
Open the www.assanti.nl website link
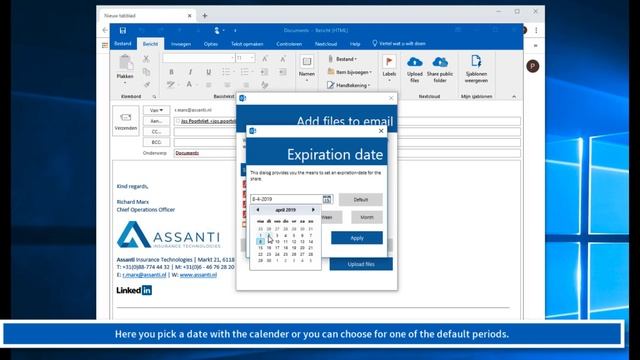coord(198,275)
